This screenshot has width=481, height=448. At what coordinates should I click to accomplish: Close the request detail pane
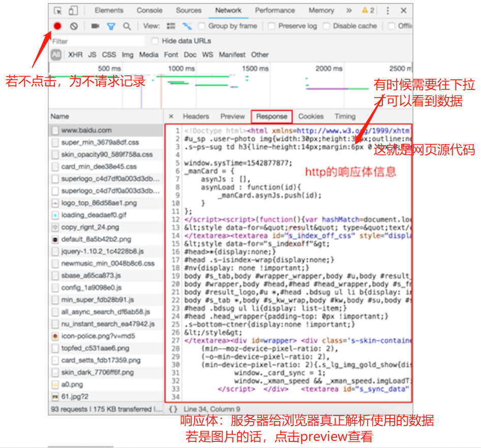click(171, 116)
